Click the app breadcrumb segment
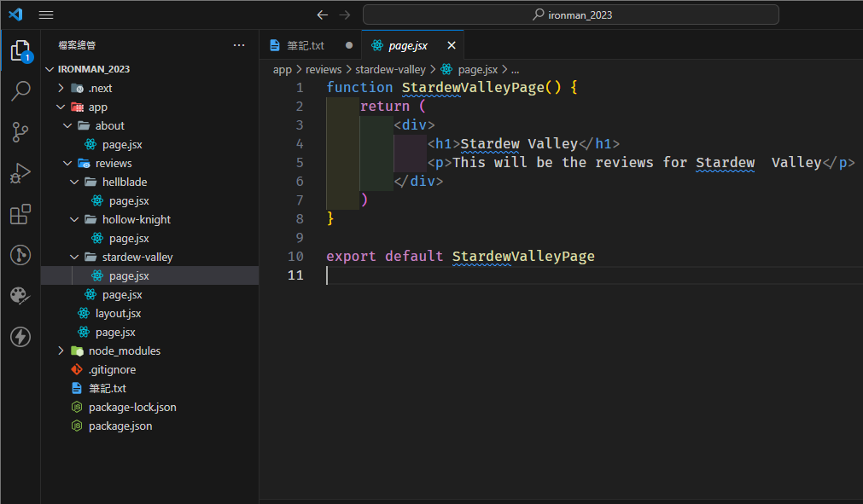Viewport: 863px width, 504px height. pyautogui.click(x=283, y=69)
